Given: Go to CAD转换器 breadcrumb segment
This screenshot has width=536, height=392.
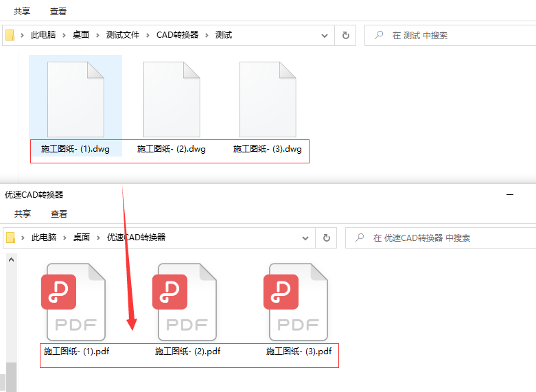Looking at the screenshot, I should click(x=178, y=35).
